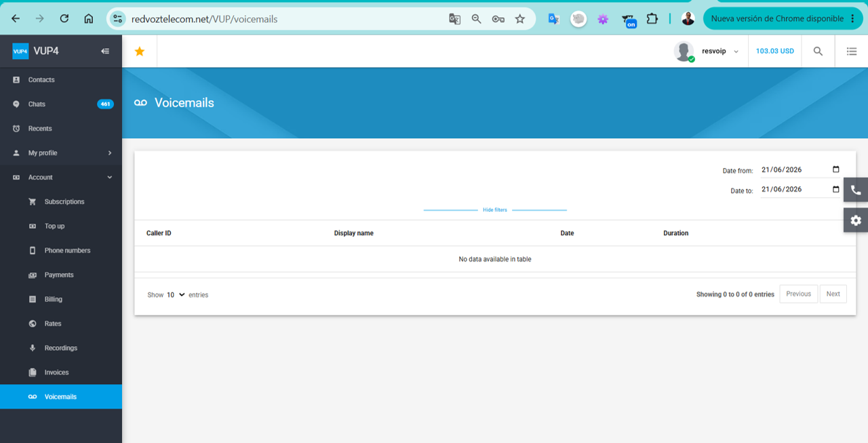The height and width of the screenshot is (443, 868).
Task: Open Rates in the sidebar
Action: (x=61, y=324)
